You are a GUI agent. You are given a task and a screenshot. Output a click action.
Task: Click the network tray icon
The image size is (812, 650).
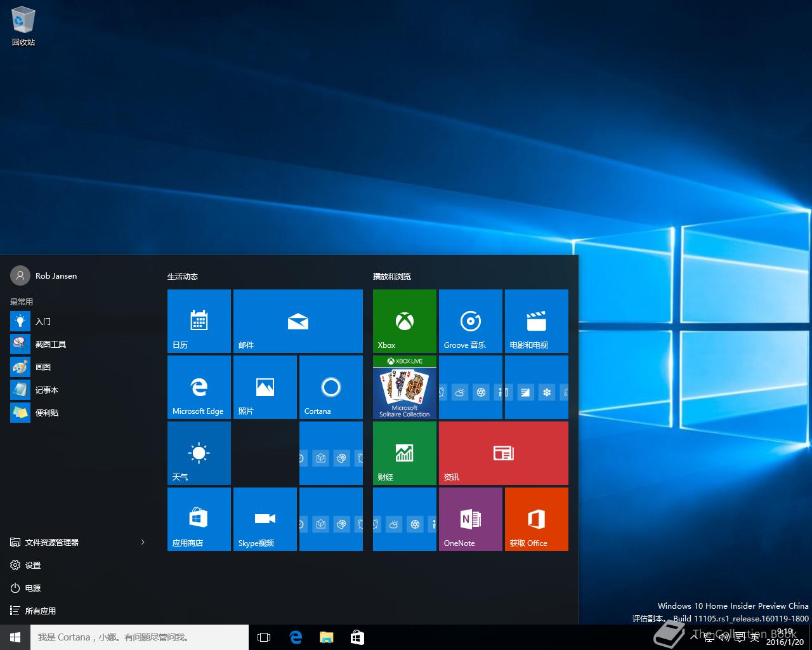point(710,637)
